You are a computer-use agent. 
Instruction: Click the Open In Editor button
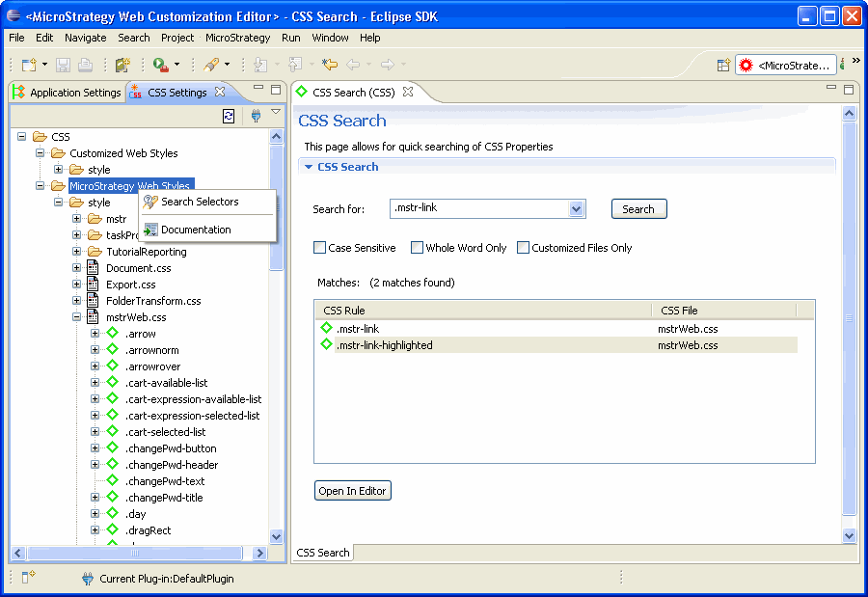click(x=353, y=491)
